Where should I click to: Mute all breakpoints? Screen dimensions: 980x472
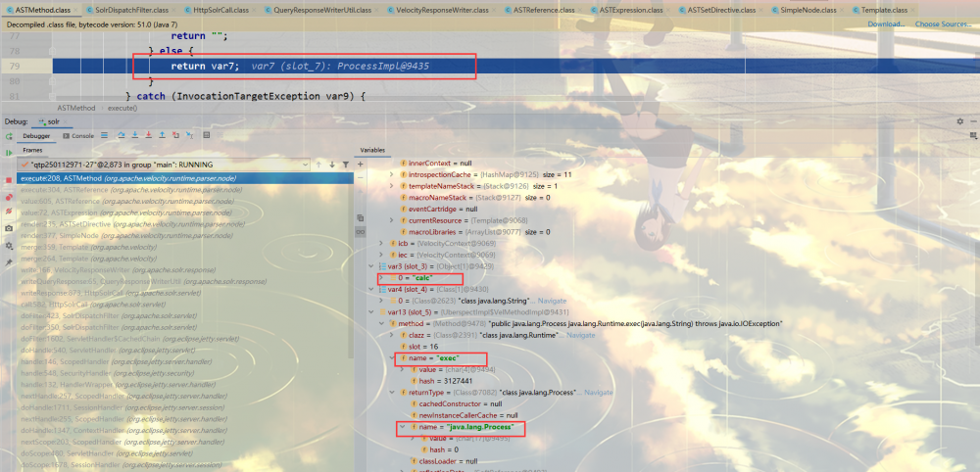click(x=9, y=211)
